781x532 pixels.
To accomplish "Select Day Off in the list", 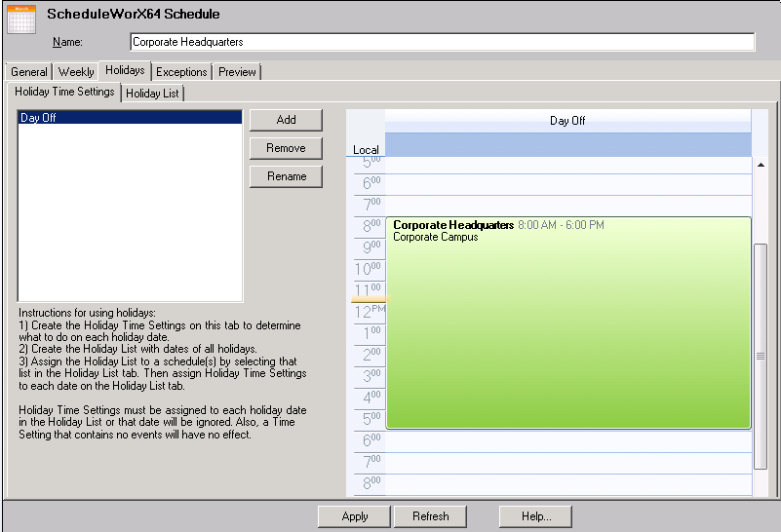I will tap(130, 118).
